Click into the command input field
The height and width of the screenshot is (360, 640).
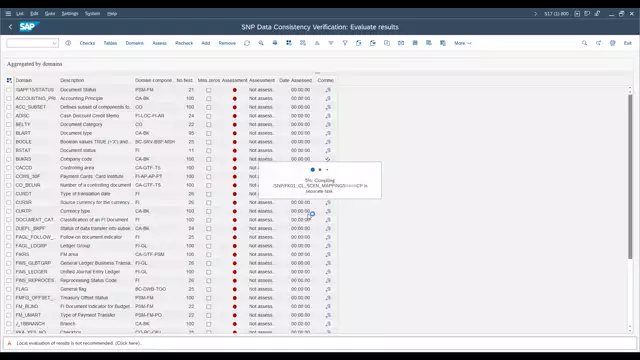point(29,43)
